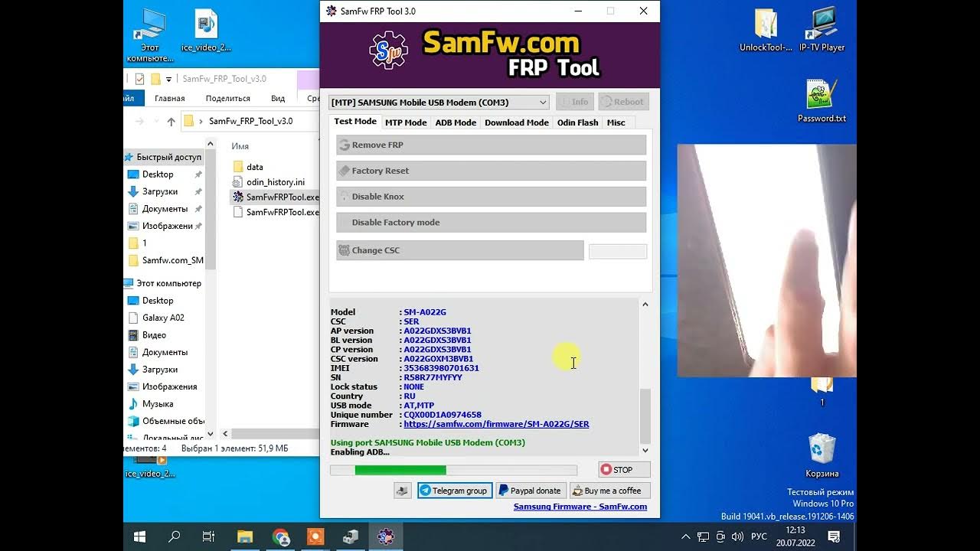Switch to the Download Mode tab
980x551 pixels.
click(517, 122)
